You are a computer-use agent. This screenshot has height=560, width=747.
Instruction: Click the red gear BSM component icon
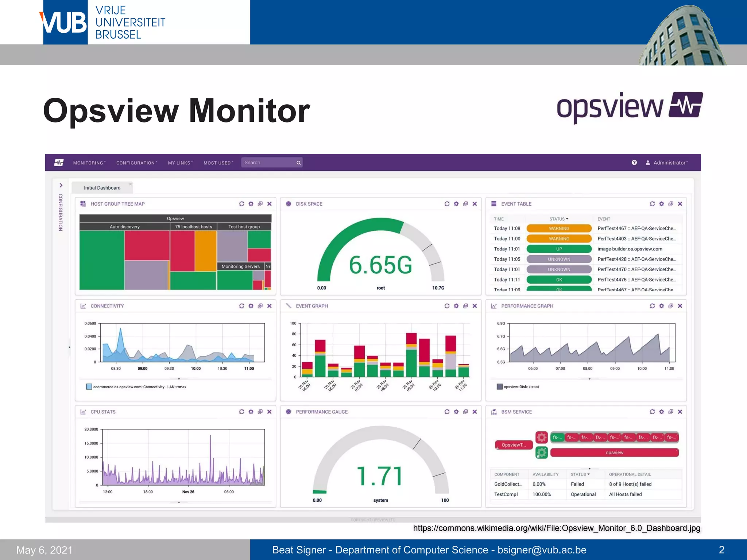click(x=541, y=437)
